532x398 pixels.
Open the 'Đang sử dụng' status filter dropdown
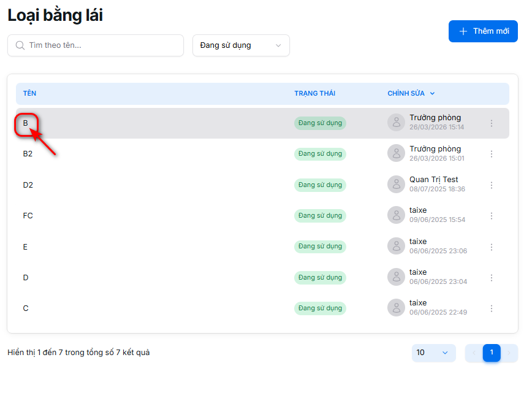241,45
